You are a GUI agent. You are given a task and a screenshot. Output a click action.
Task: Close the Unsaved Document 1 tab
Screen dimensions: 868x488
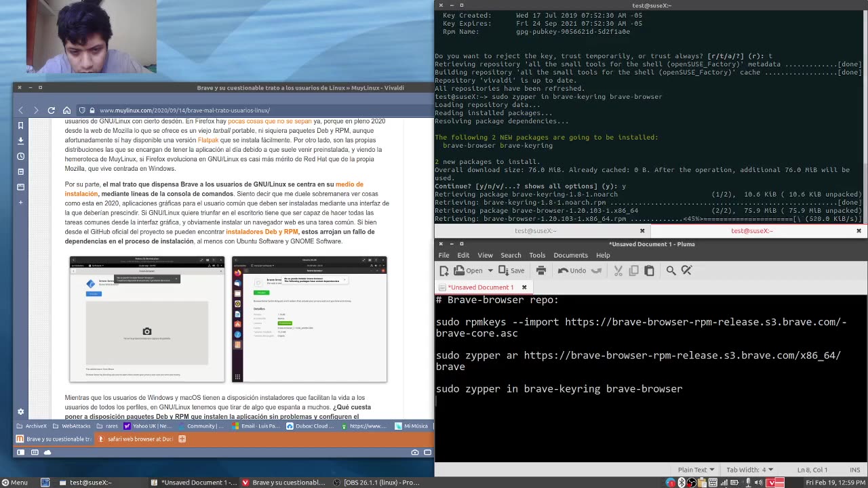point(524,287)
